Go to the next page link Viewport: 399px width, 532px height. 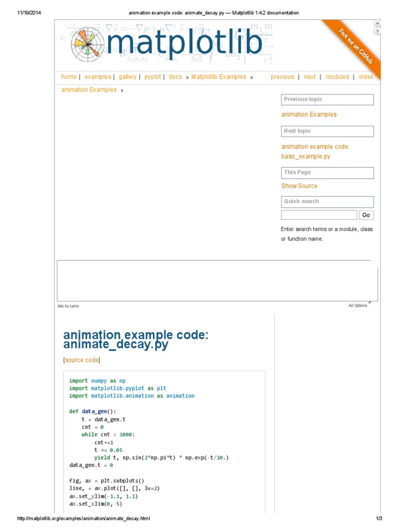[x=310, y=77]
